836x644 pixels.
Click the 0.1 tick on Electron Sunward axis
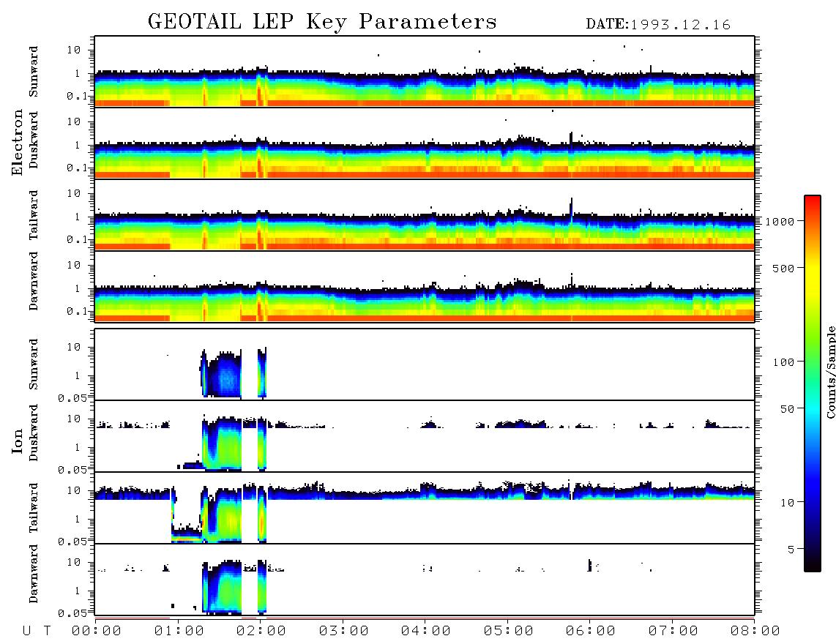(78, 97)
